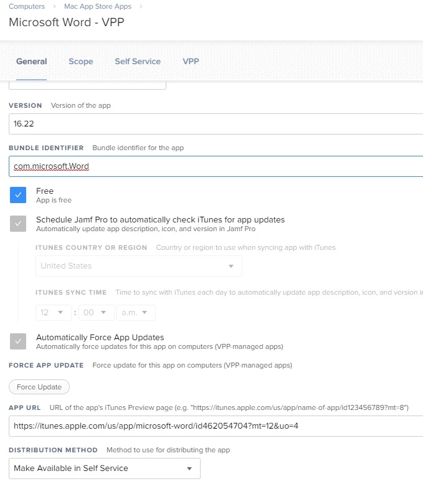This screenshot has width=423, height=504.
Task: Click the Bundle Identifier input field
Action: (x=216, y=166)
